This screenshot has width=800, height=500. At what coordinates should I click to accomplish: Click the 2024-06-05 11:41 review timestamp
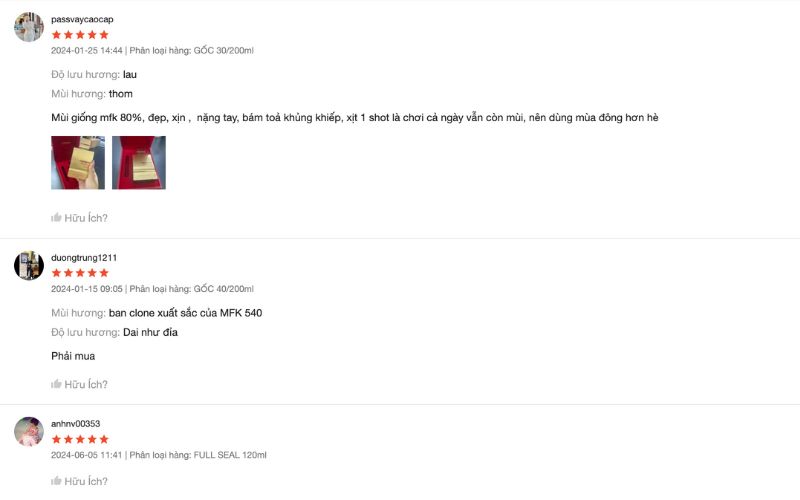click(87, 455)
